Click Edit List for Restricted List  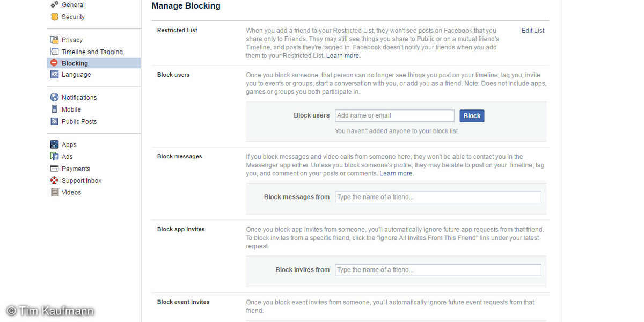(x=533, y=31)
